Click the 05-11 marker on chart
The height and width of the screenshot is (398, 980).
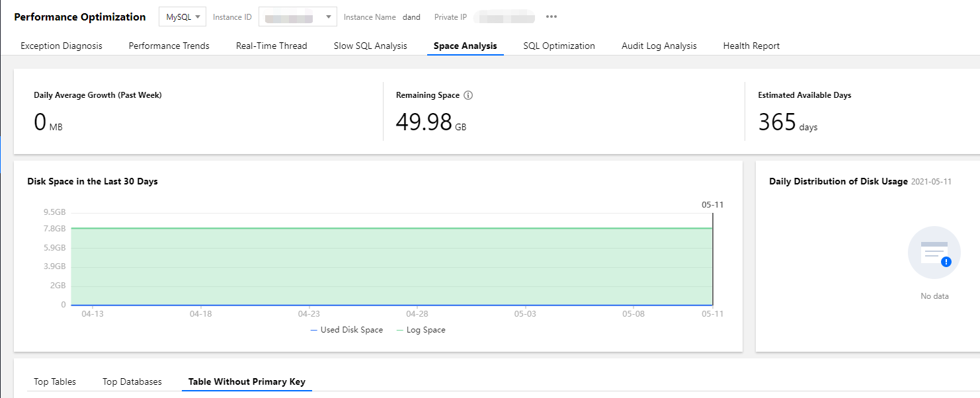click(x=712, y=205)
